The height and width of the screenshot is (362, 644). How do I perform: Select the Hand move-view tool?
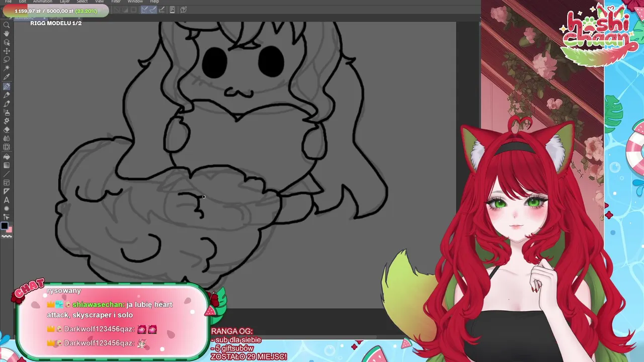(7, 33)
